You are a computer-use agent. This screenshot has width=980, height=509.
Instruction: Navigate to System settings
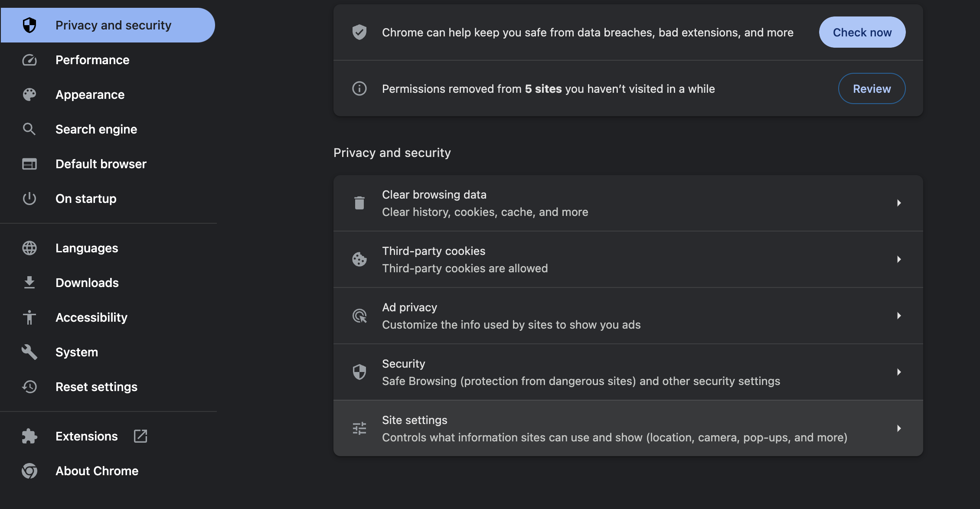click(x=108, y=352)
